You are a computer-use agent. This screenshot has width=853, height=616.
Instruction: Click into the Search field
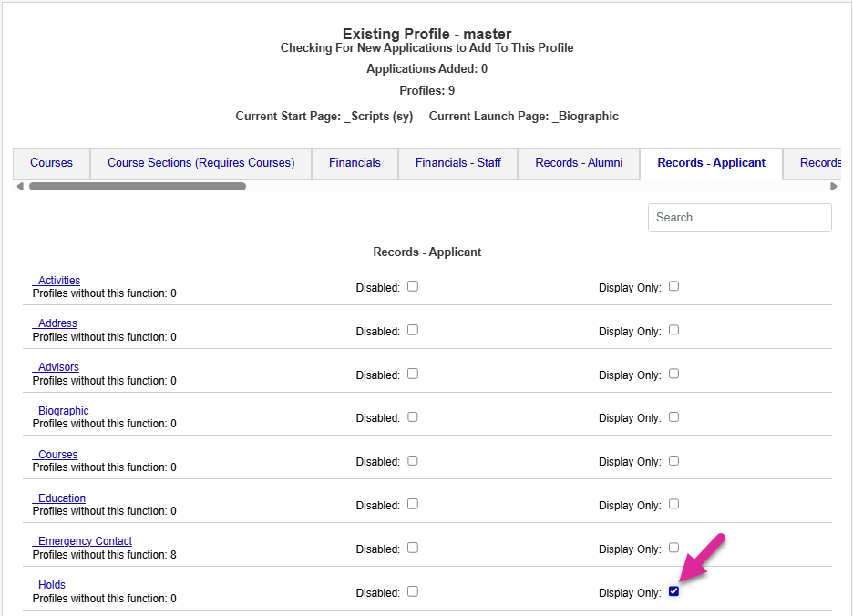point(739,218)
